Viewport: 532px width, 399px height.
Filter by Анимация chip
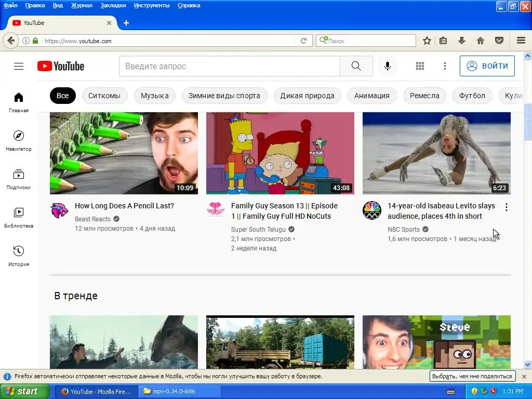[x=372, y=96]
